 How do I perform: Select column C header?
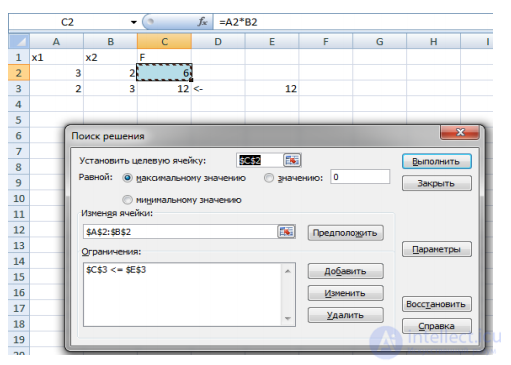164,41
